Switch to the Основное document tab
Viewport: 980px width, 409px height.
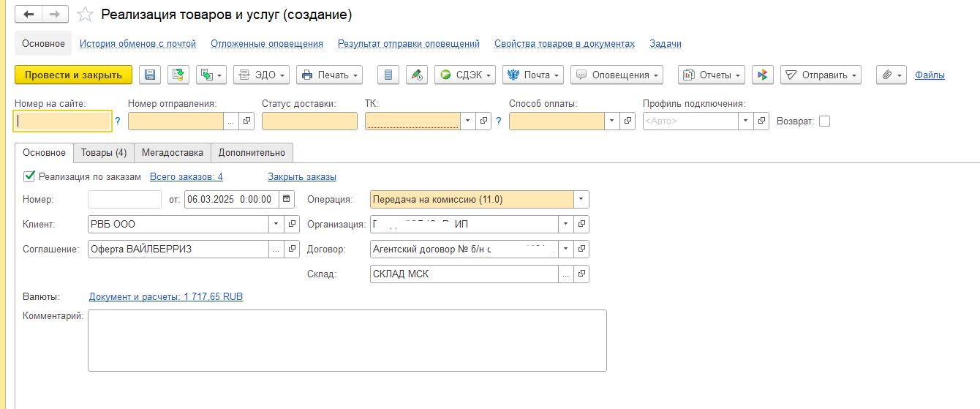pyautogui.click(x=44, y=152)
